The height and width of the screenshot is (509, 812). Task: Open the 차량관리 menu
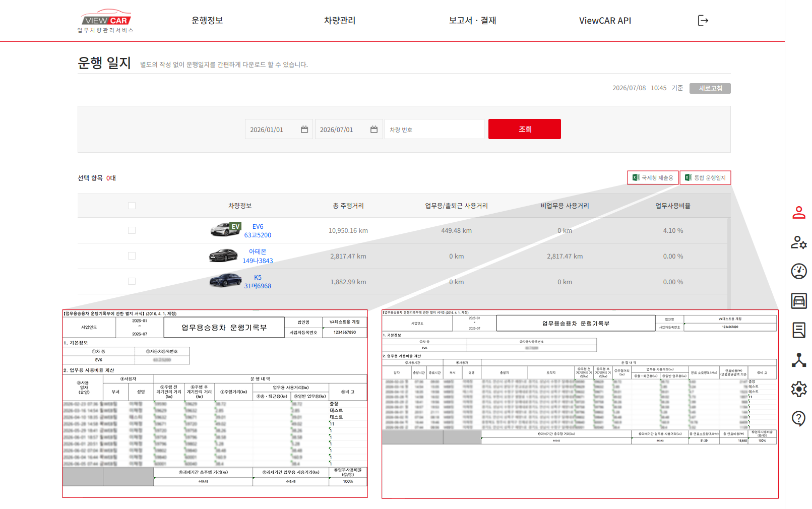point(340,21)
